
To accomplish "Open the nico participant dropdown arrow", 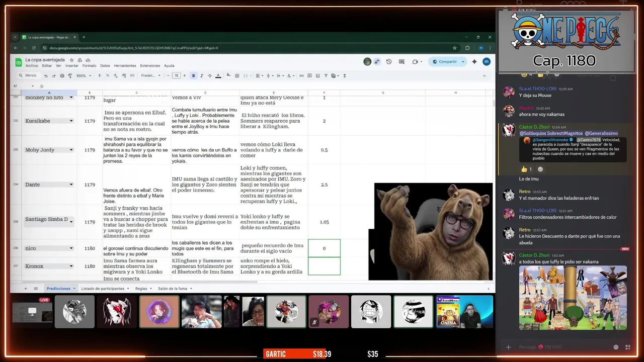I will [71, 248].
